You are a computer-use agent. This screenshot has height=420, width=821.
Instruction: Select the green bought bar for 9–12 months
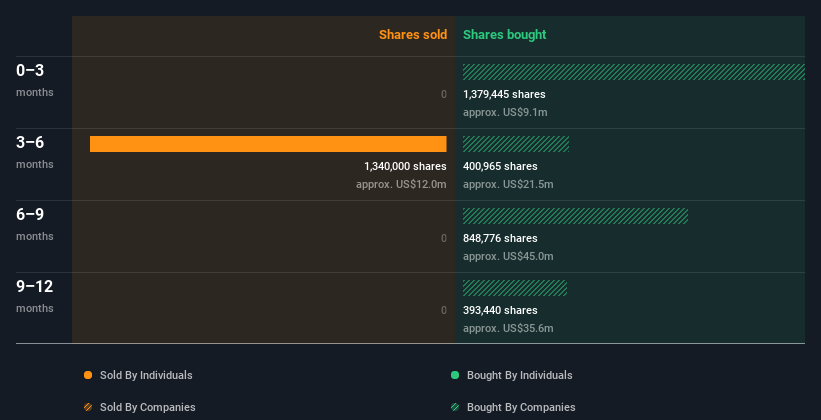coord(515,288)
